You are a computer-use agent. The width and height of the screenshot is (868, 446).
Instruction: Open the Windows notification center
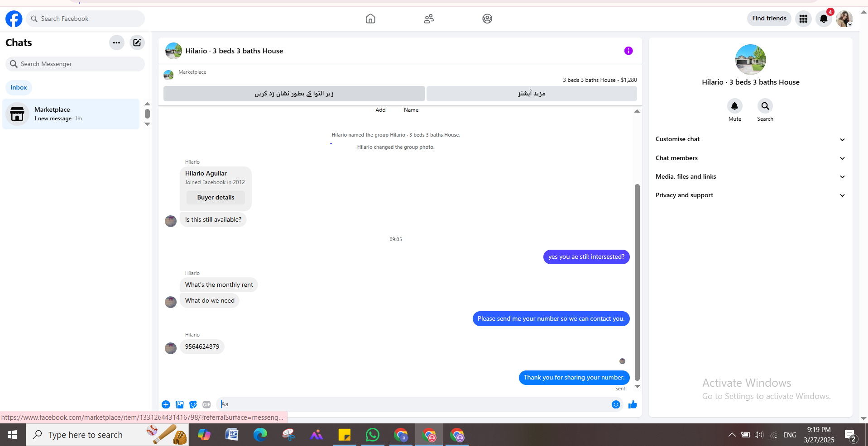click(850, 436)
